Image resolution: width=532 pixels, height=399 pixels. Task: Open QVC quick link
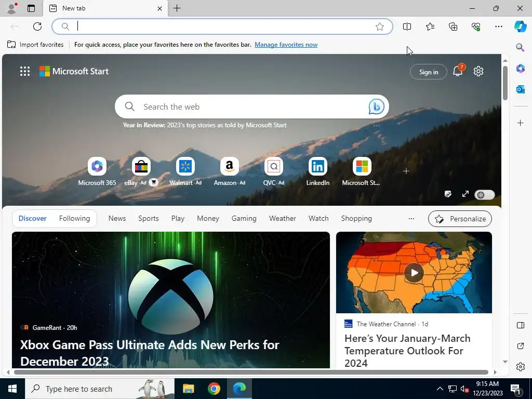point(273,171)
